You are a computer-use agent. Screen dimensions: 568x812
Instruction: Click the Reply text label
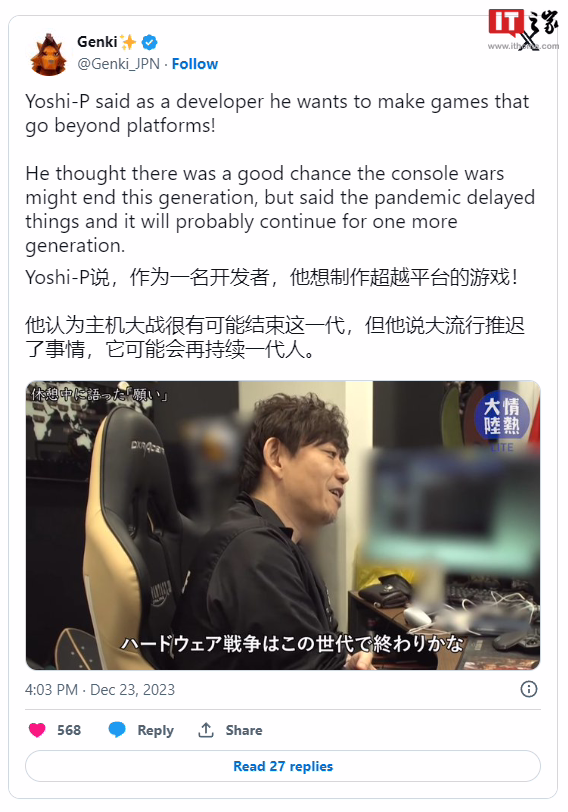coord(155,730)
